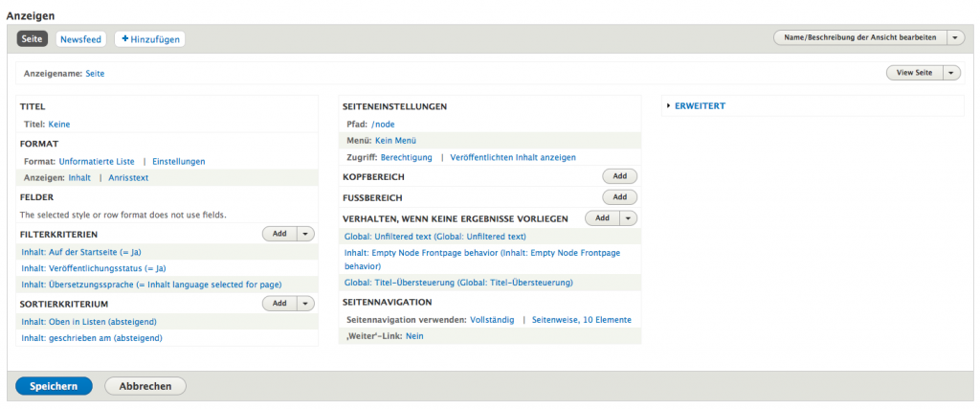The height and width of the screenshot is (410, 980).
Task: Open dropdown arrow next to View Seite
Action: tap(950, 73)
